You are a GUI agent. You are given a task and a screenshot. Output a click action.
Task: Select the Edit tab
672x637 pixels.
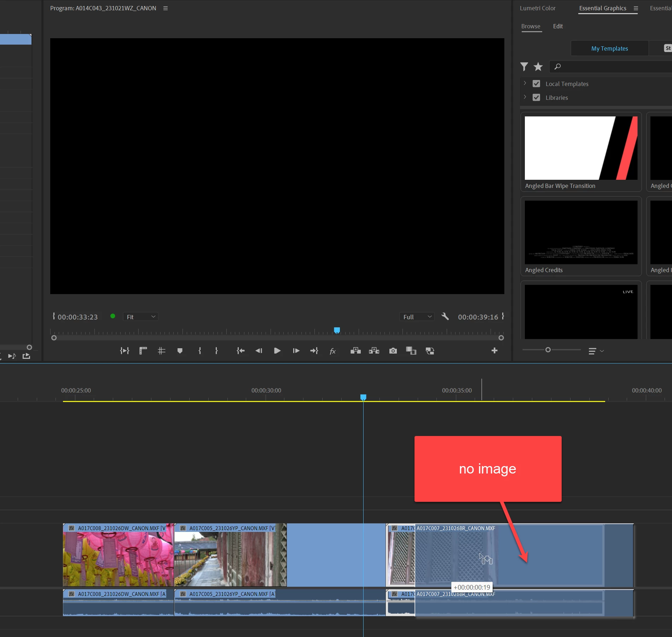click(558, 26)
